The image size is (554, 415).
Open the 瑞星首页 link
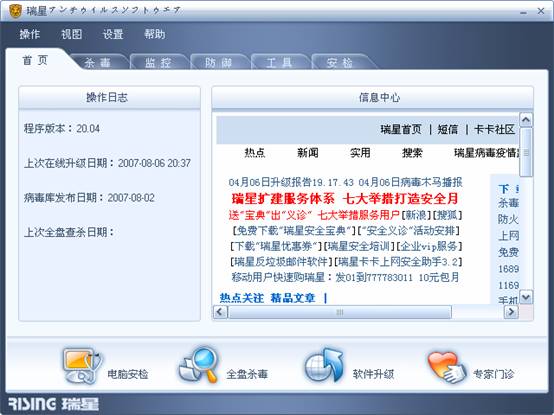tap(401, 129)
